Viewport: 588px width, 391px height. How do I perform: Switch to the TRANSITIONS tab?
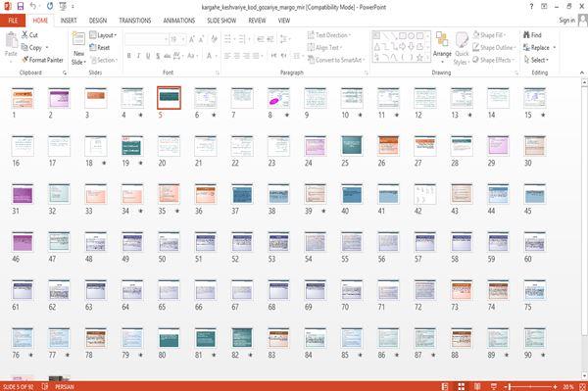point(135,21)
